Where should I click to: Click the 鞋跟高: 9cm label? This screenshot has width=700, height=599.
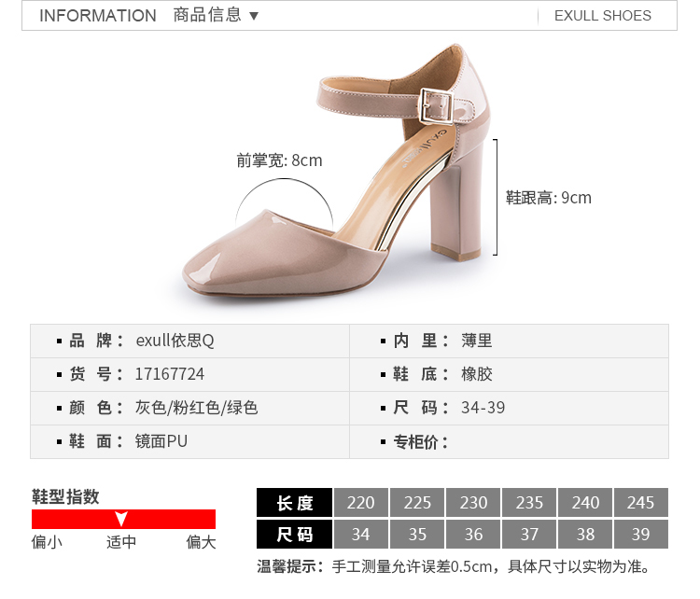tap(549, 198)
